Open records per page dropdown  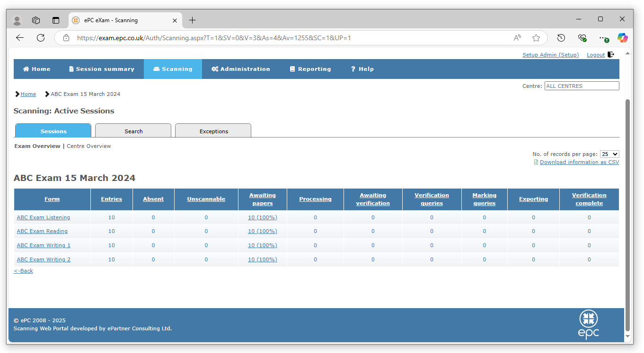[x=609, y=154]
